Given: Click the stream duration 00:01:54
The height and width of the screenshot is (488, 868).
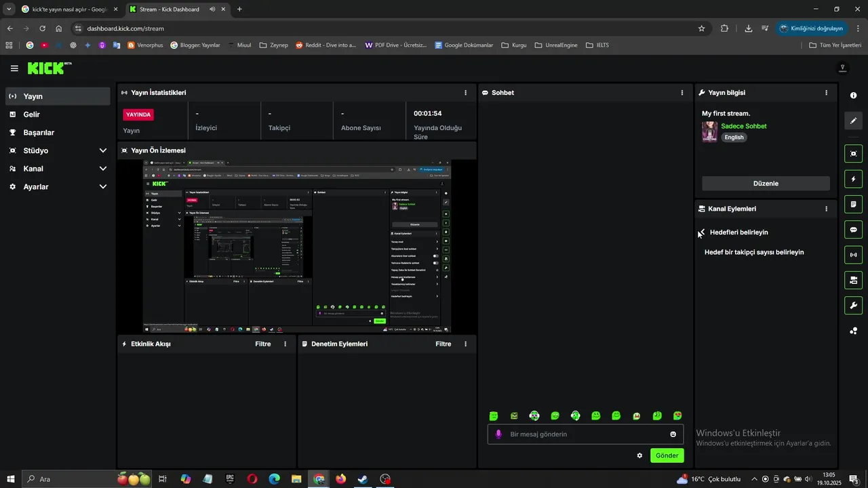Looking at the screenshot, I should [x=428, y=113].
